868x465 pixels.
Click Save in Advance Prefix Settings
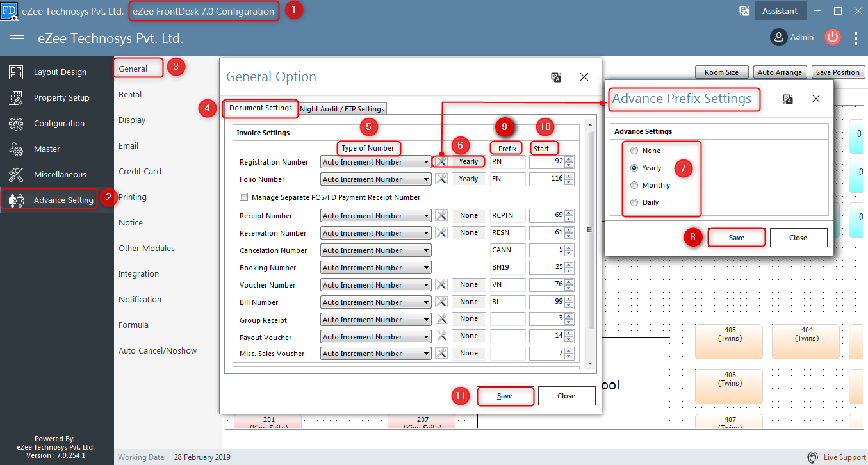737,238
